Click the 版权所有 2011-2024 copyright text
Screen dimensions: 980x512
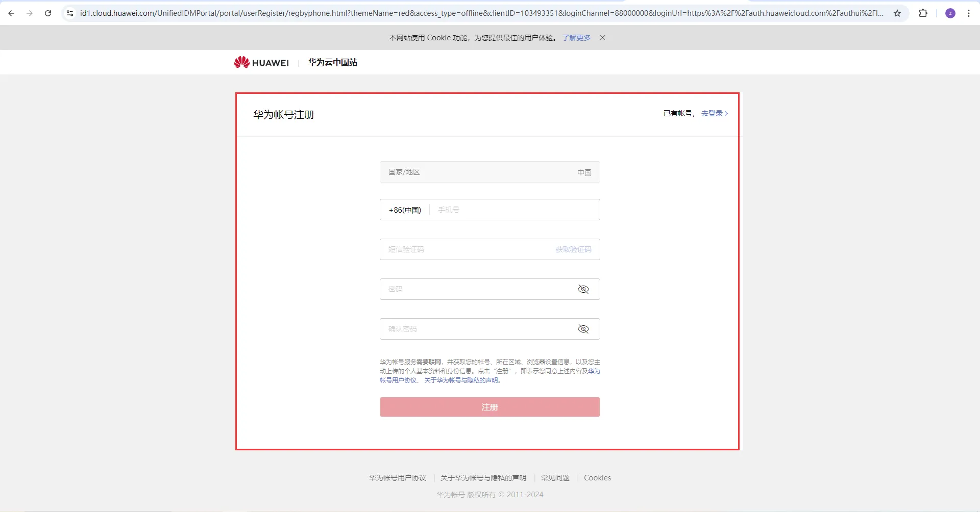point(490,495)
